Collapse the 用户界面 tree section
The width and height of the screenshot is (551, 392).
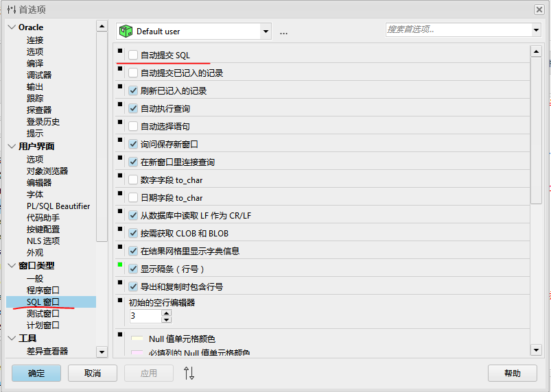tap(12, 146)
